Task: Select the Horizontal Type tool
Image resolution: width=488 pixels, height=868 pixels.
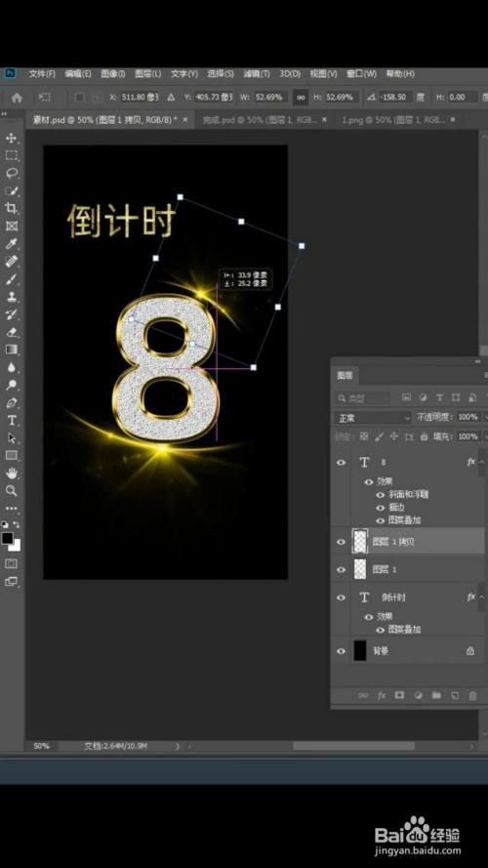Action: 11,420
